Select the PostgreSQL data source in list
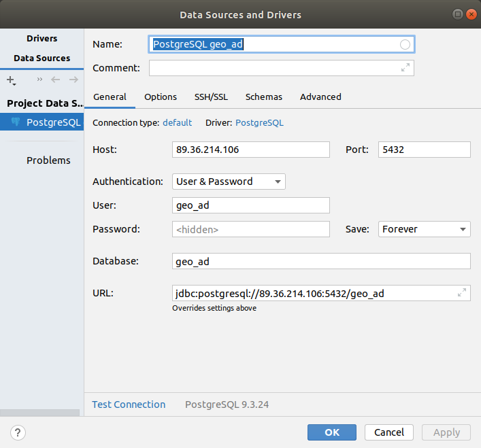Viewport: 481px width, 448px height. pyautogui.click(x=46, y=123)
